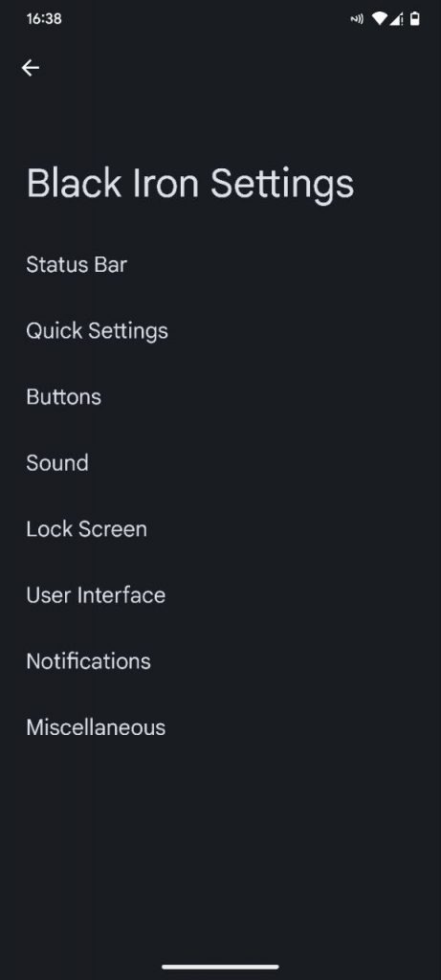The height and width of the screenshot is (980, 441).
Task: Tap the cellular signal strength icon
Action: pyautogui.click(x=396, y=19)
